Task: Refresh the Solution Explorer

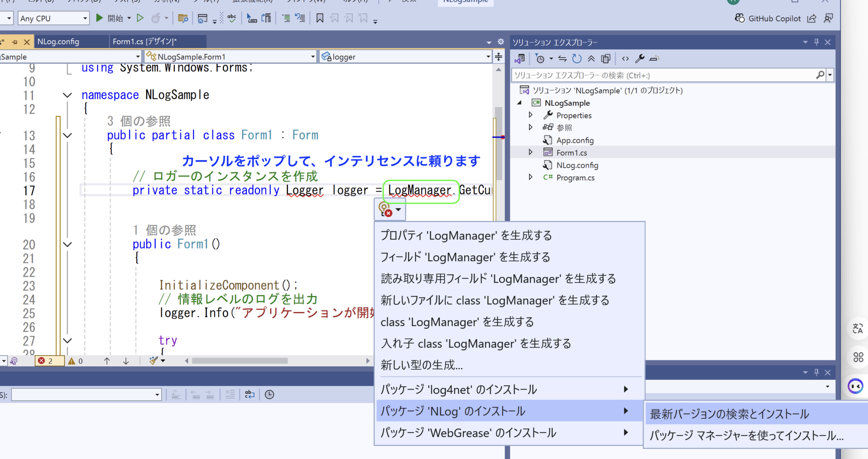Action: (x=577, y=58)
